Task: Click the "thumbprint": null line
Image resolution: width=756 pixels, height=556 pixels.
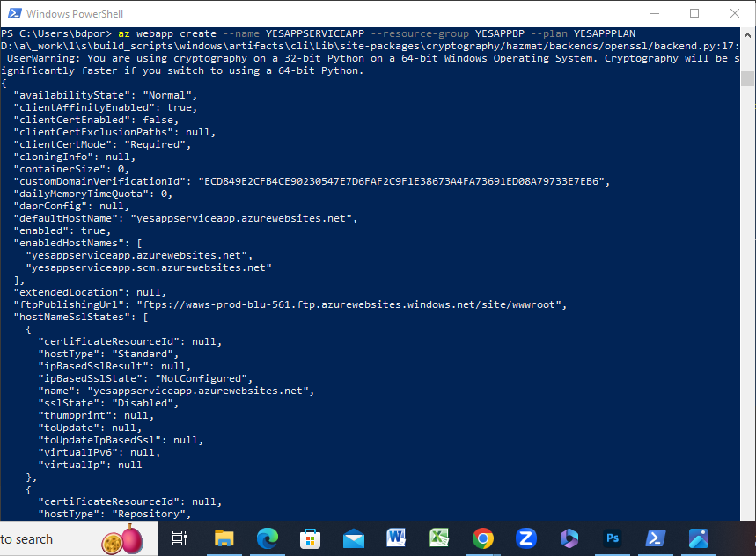Action: pyautogui.click(x=97, y=416)
